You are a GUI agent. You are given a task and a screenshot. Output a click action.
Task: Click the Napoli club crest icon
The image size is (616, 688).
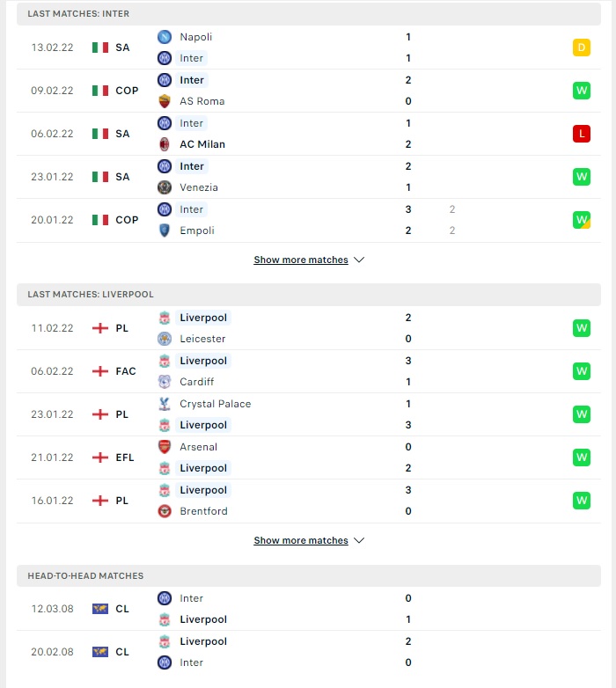pyautogui.click(x=164, y=37)
